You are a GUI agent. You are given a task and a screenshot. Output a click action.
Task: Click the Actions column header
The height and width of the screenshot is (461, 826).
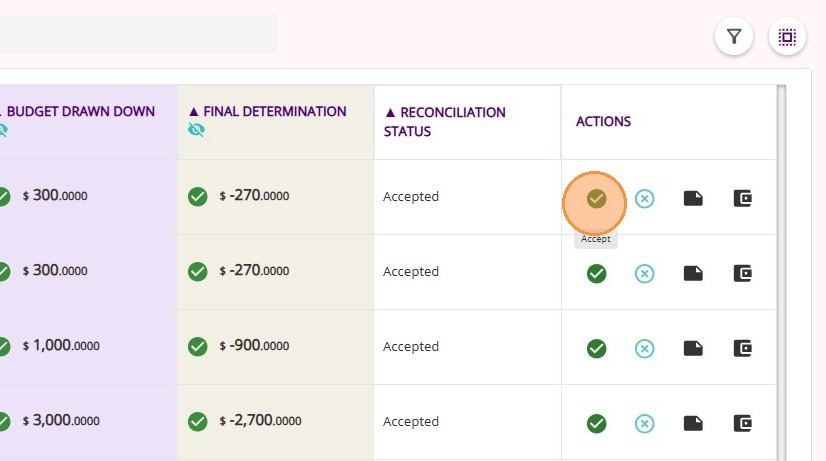pos(603,121)
